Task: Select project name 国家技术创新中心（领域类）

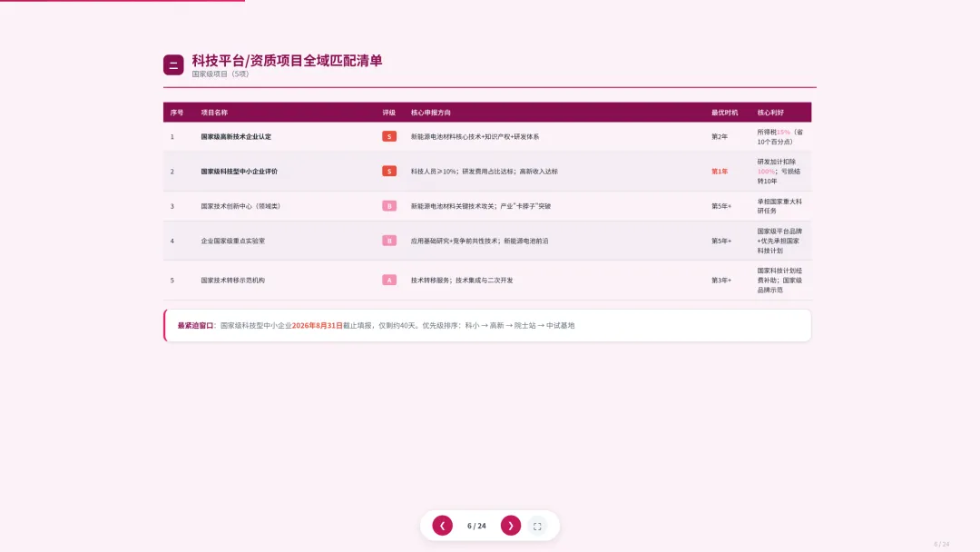Action: [240, 206]
